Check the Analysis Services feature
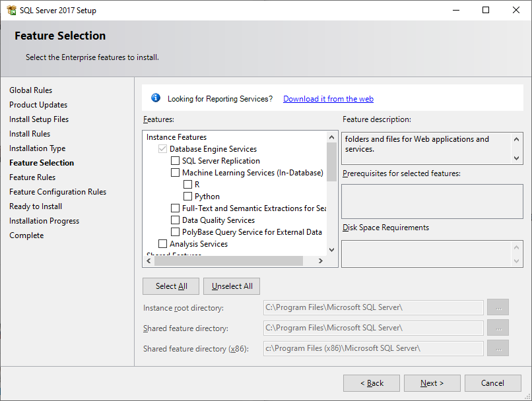The height and width of the screenshot is (401, 532). 162,244
